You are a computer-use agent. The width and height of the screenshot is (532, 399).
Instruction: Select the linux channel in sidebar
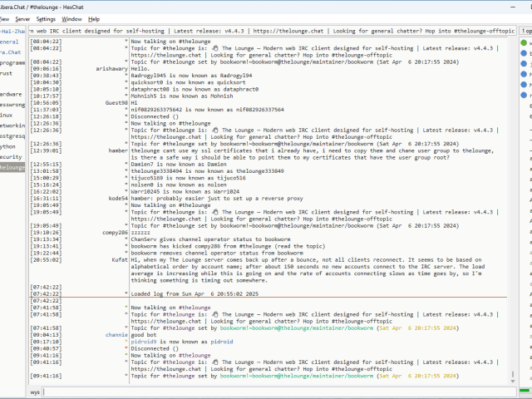tap(7, 115)
